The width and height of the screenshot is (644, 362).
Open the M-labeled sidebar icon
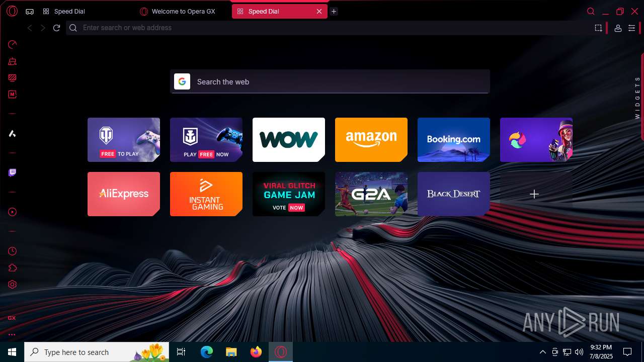click(x=12, y=94)
